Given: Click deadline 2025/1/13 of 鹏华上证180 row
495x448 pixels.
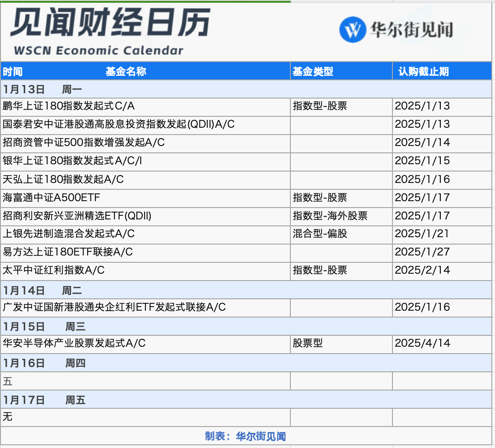Looking at the screenshot, I should [423, 106].
